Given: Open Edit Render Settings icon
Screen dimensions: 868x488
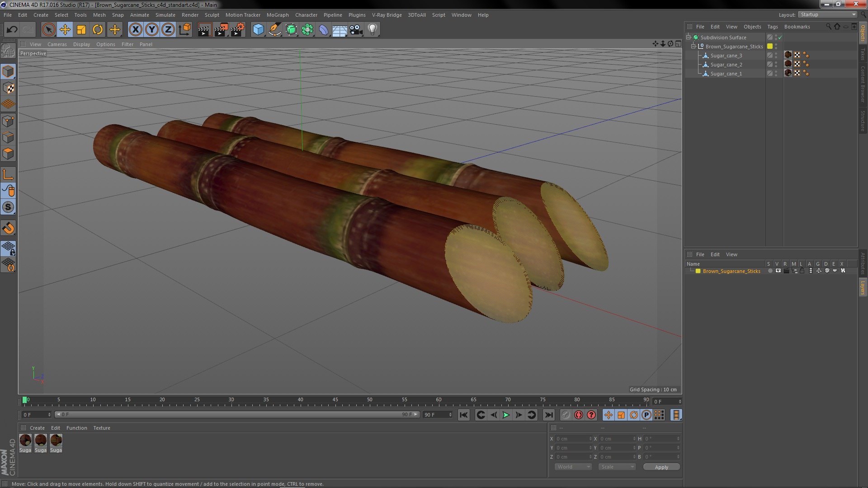Looking at the screenshot, I should [x=237, y=30].
